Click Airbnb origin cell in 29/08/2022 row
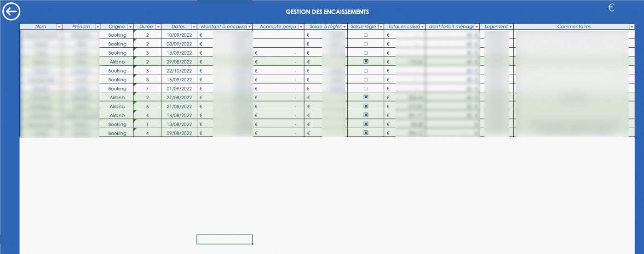The height and width of the screenshot is (254, 644). [x=117, y=62]
